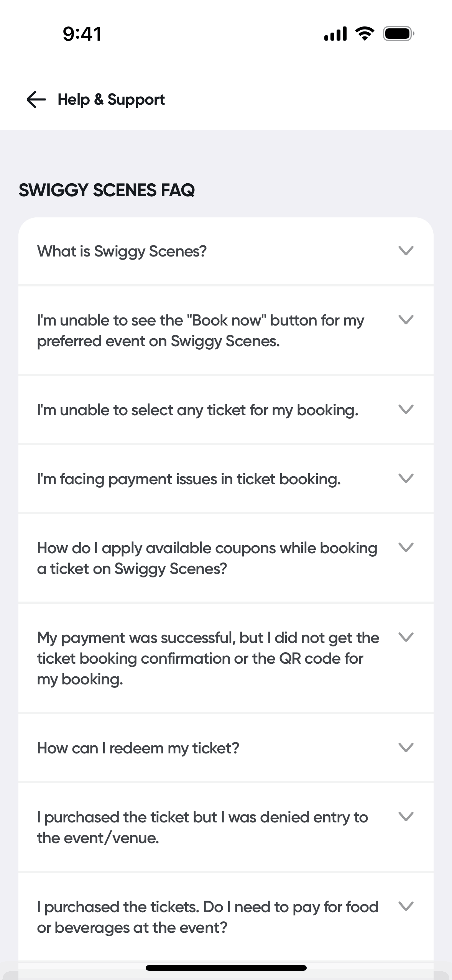Expand chevron for "What is Swiggy Scenes?"
This screenshot has height=980, width=452.
click(406, 251)
